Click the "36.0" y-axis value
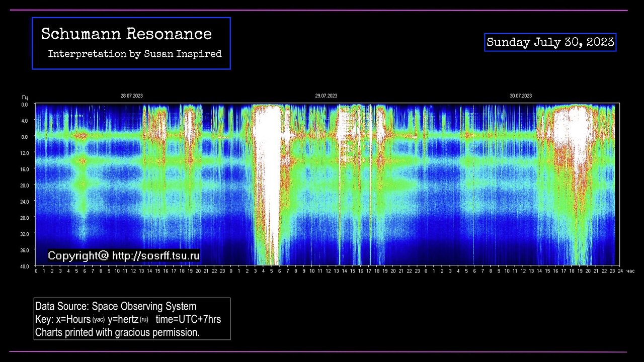 click(25, 250)
